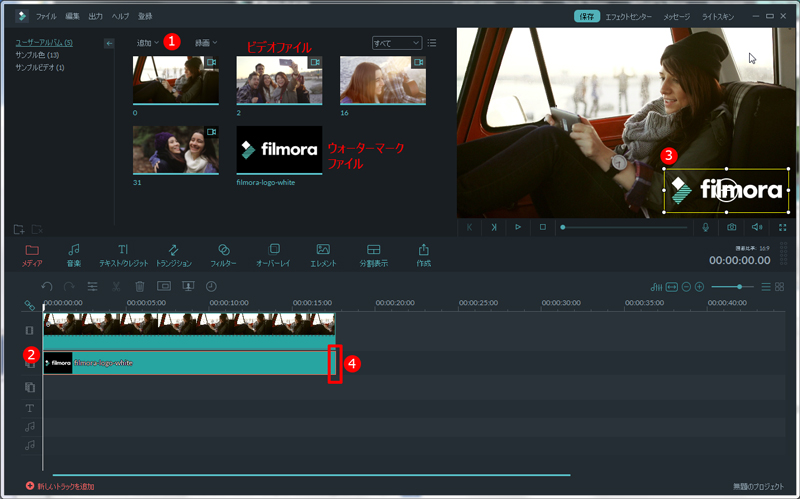Click the crop and zoom icon

164,286
